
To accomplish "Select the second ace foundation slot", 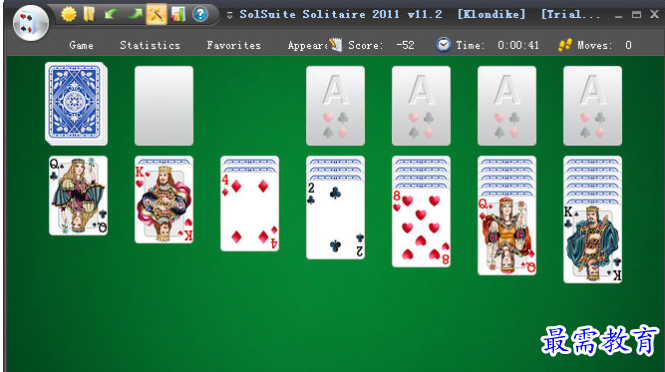I will [x=421, y=106].
